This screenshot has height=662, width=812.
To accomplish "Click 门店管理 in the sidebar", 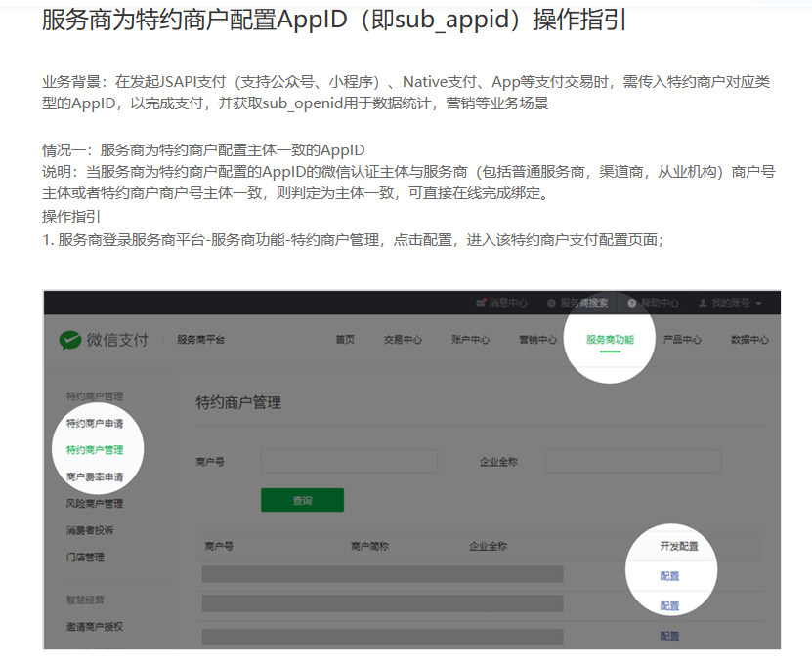I will pos(86,558).
